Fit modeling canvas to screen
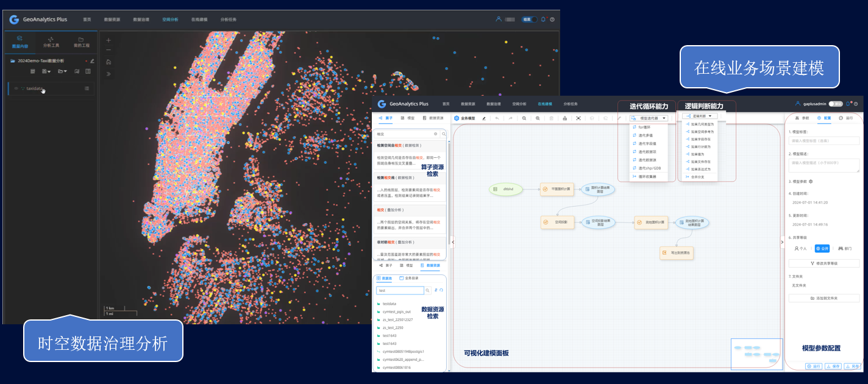Screen dimensions: 868x384 (578, 118)
